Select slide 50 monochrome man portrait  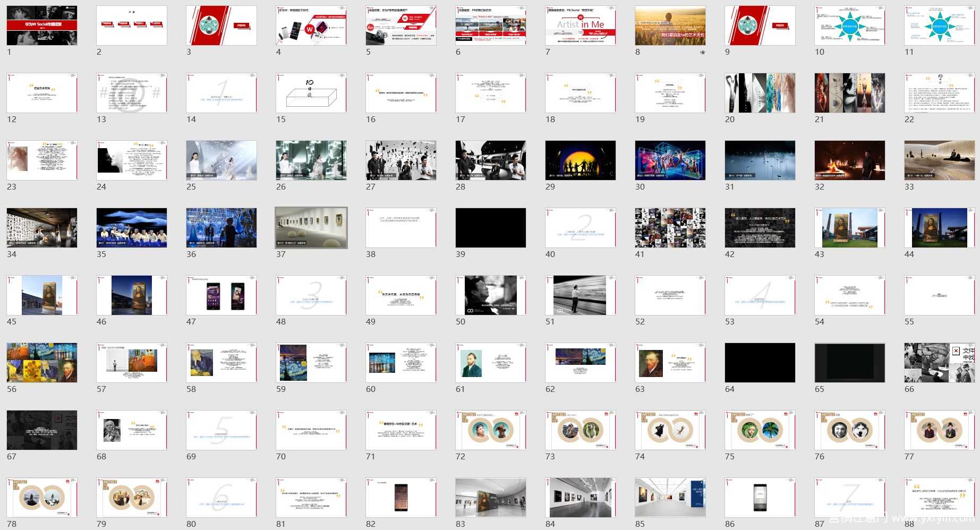click(x=491, y=295)
